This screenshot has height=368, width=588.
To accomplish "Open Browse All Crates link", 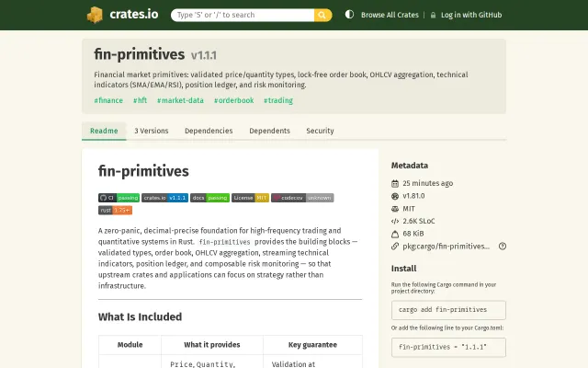I will 390,15.
